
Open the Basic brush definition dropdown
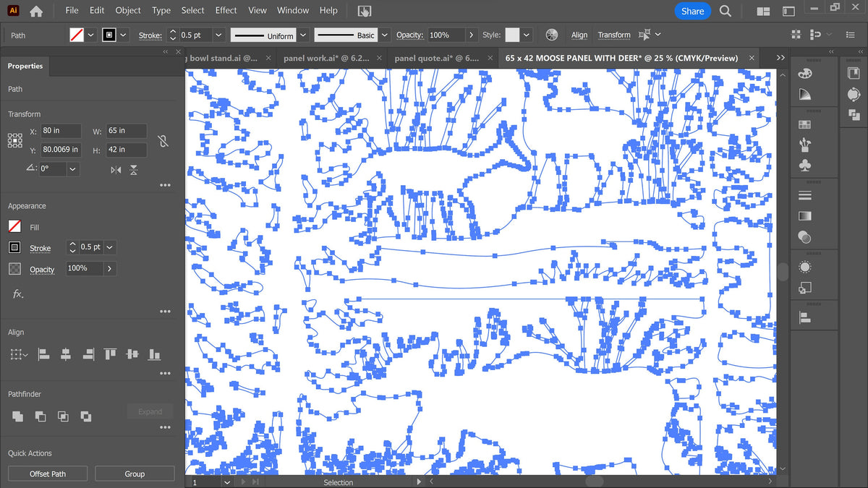coord(385,35)
